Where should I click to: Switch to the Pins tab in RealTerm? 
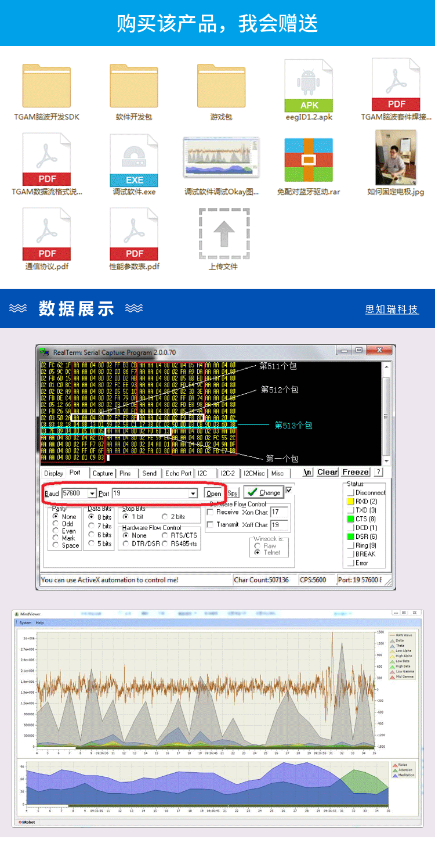click(x=125, y=473)
